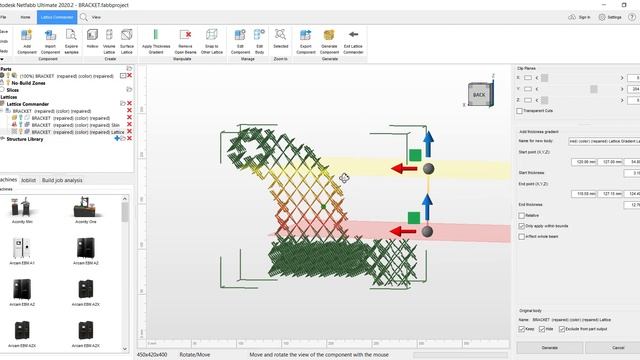640x360 pixels.
Task: Toggle the Z clip plane box
Action: (x=528, y=100)
